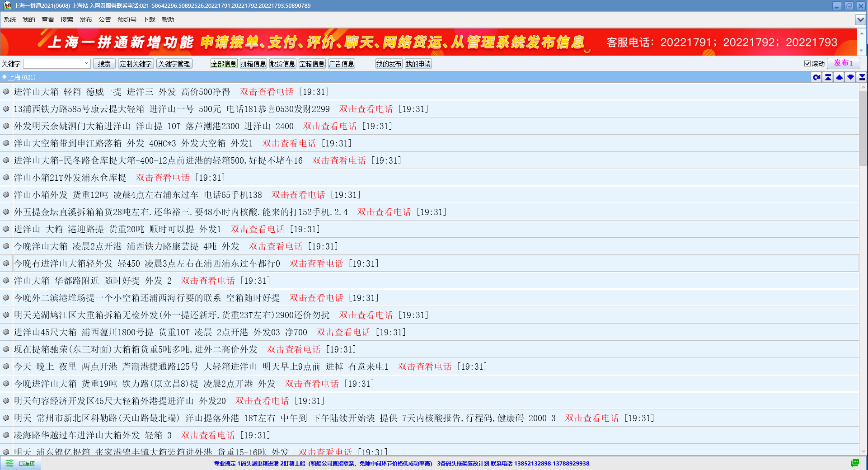Expand the chevron dropdown right of the menu bar
The image size is (868, 470).
[x=860, y=19]
